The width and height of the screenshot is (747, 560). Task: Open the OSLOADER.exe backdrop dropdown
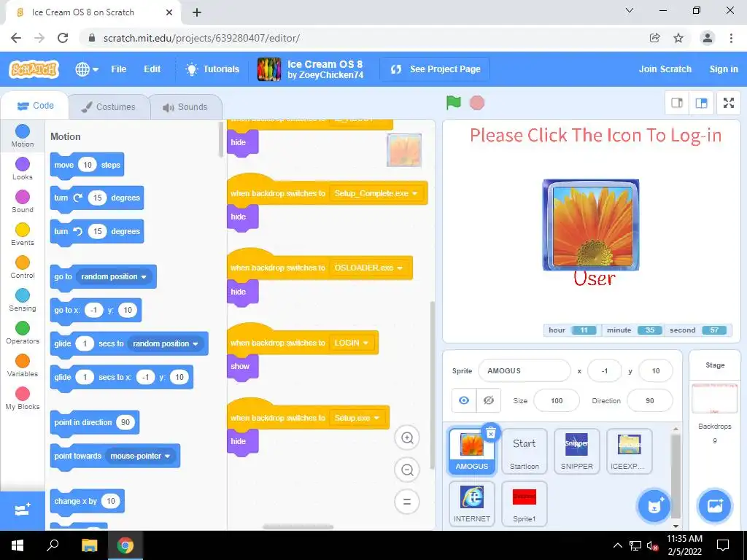368,268
